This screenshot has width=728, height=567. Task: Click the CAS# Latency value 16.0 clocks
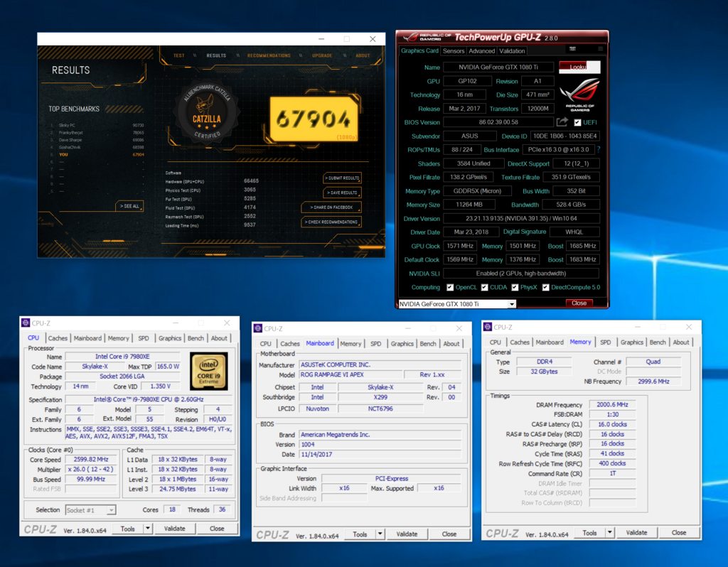pyautogui.click(x=612, y=424)
